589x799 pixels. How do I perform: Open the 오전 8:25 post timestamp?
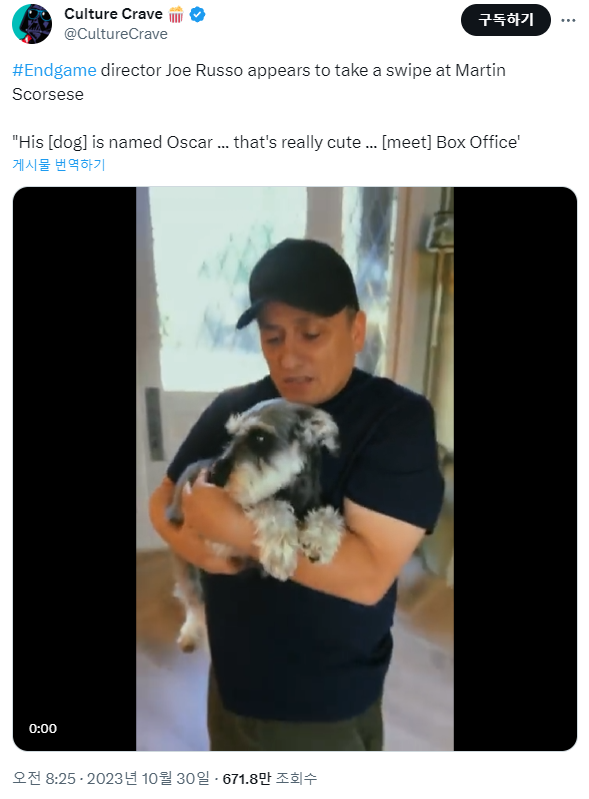[44, 778]
